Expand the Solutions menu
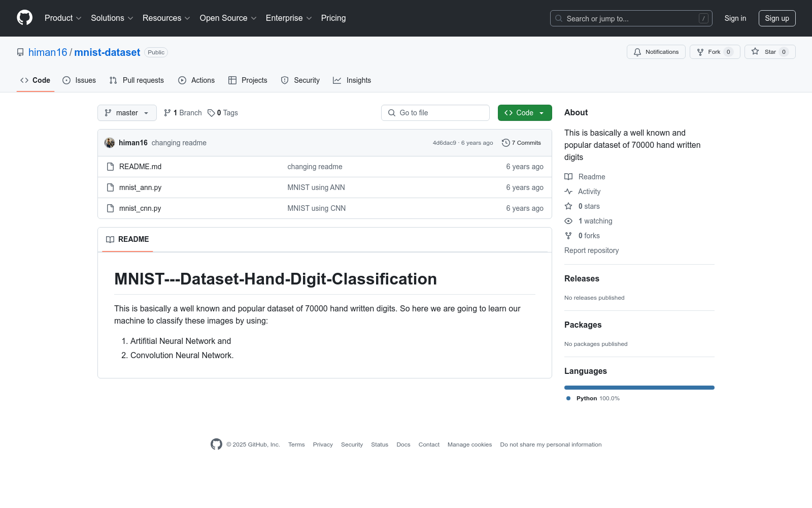Viewport: 812px width, 508px height. (x=112, y=18)
